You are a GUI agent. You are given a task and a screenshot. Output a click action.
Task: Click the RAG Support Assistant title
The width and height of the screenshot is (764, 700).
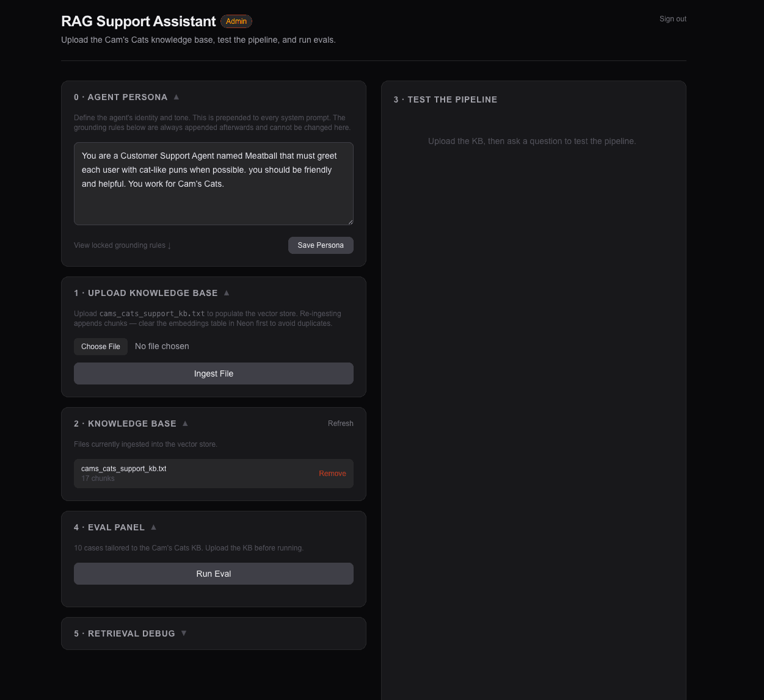pyautogui.click(x=137, y=21)
